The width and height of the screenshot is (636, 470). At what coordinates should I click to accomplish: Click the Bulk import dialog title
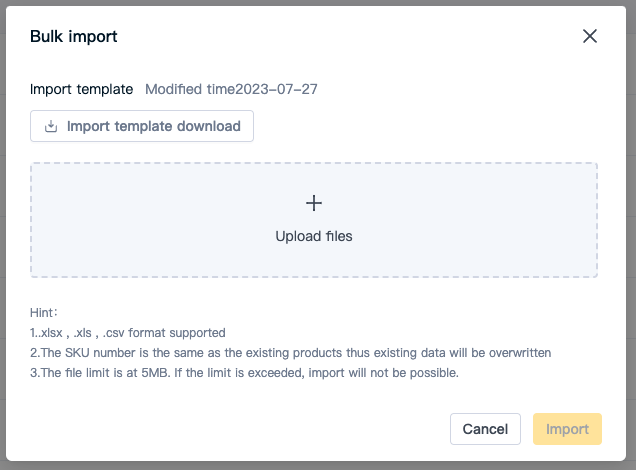[73, 36]
